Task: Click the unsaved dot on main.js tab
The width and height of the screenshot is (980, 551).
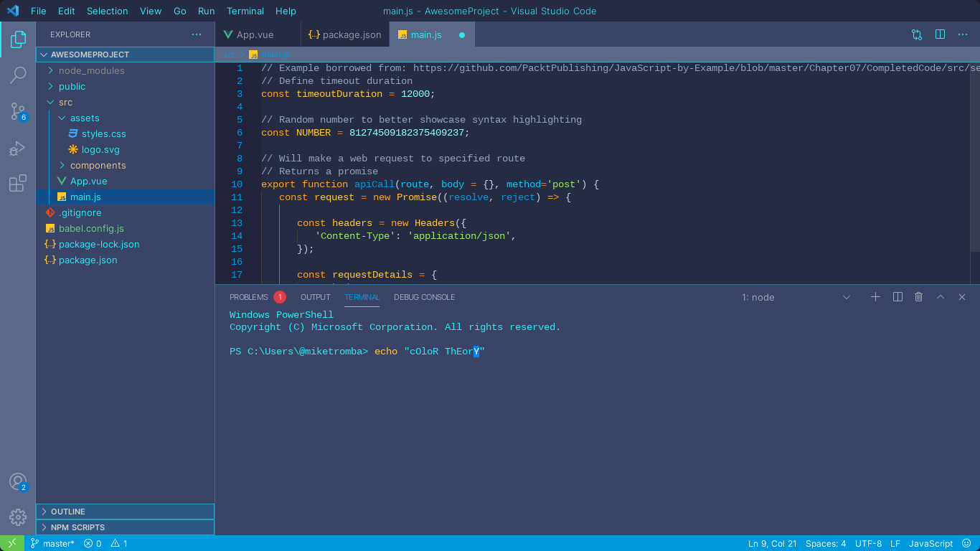Action: coord(462,34)
